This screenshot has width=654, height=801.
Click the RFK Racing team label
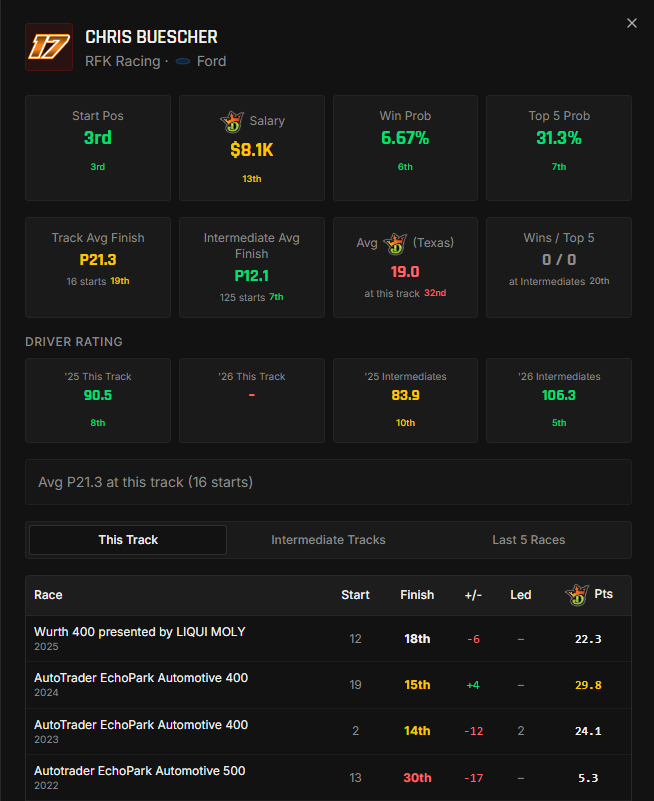pyautogui.click(x=123, y=61)
